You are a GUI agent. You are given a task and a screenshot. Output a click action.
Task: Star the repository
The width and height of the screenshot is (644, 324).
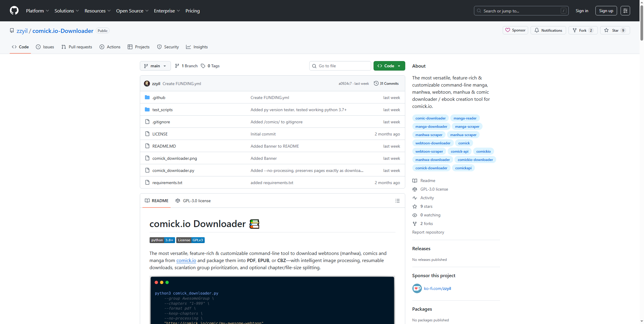tap(615, 30)
